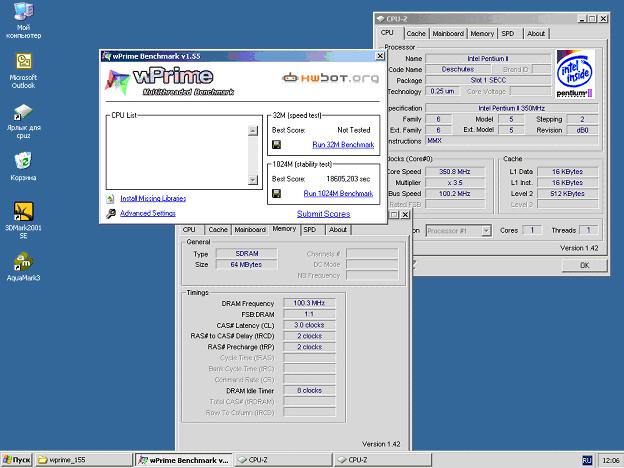624x468 pixels.
Task: Click the wPrime title bar icon
Action: 106,56
